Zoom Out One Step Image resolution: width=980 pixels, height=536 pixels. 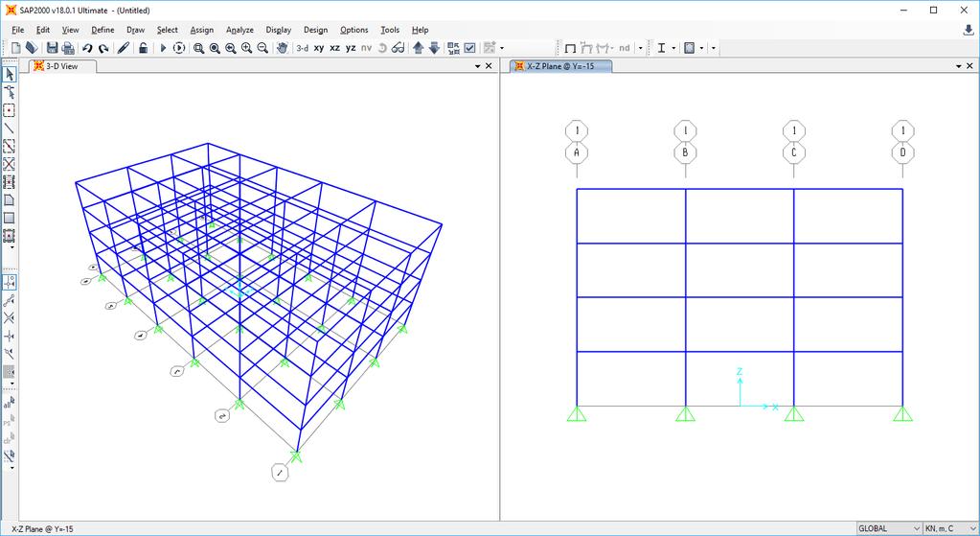pos(262,48)
